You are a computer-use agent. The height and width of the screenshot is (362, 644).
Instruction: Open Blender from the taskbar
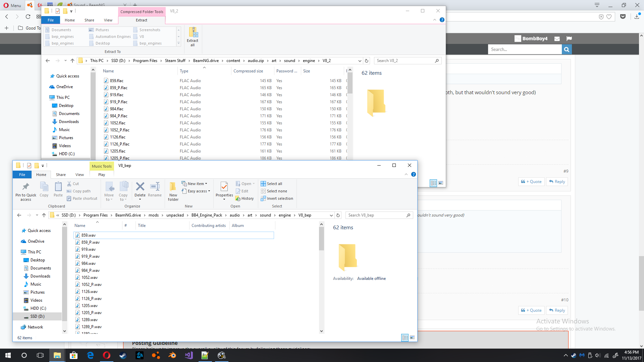(x=172, y=355)
